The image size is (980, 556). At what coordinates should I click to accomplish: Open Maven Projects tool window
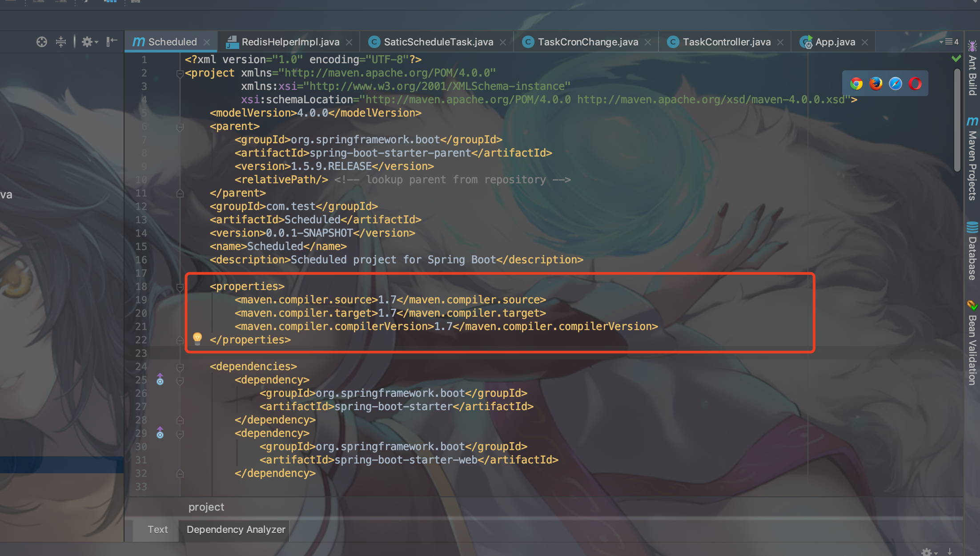point(972,158)
